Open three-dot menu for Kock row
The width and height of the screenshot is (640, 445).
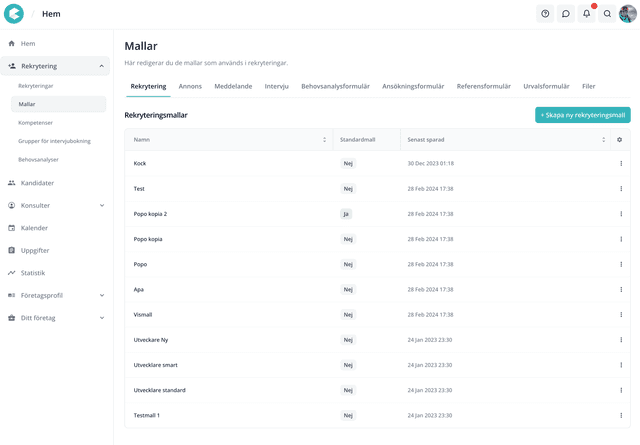pos(620,164)
